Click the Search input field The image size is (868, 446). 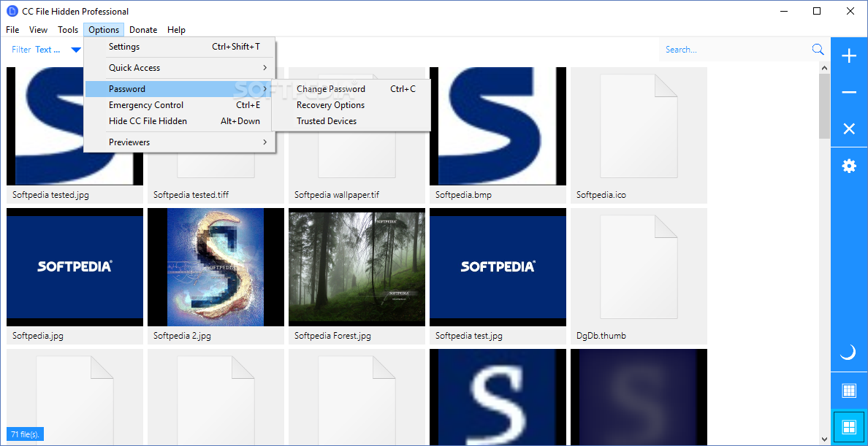[734, 49]
